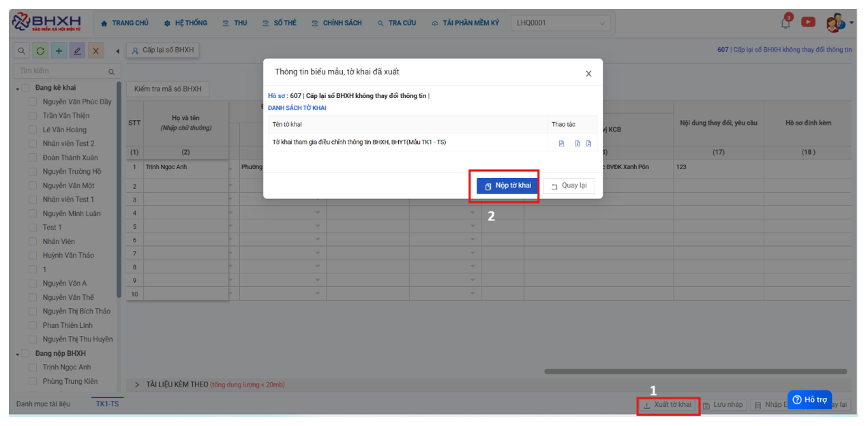
Task: Open the notification bell icon
Action: pos(786,22)
